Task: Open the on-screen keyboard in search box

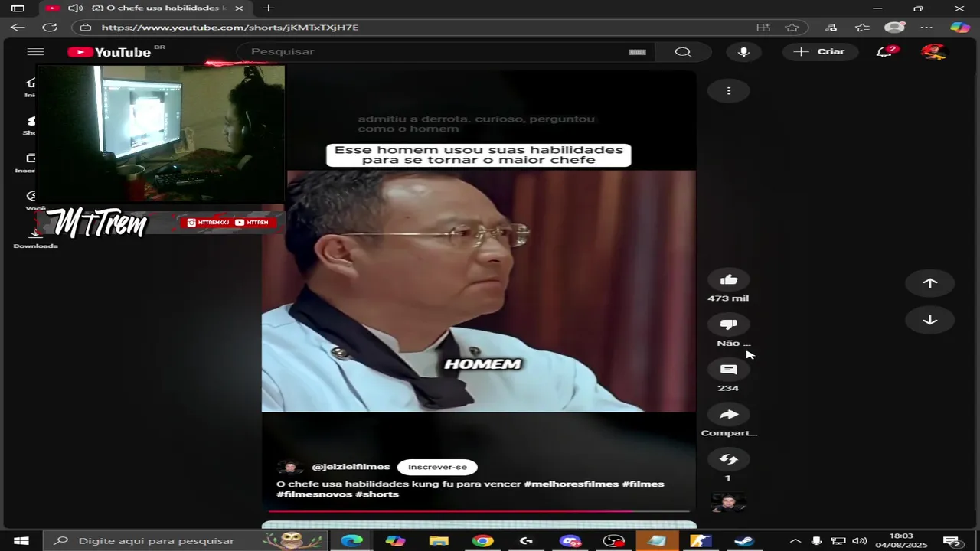Action: [x=637, y=52]
